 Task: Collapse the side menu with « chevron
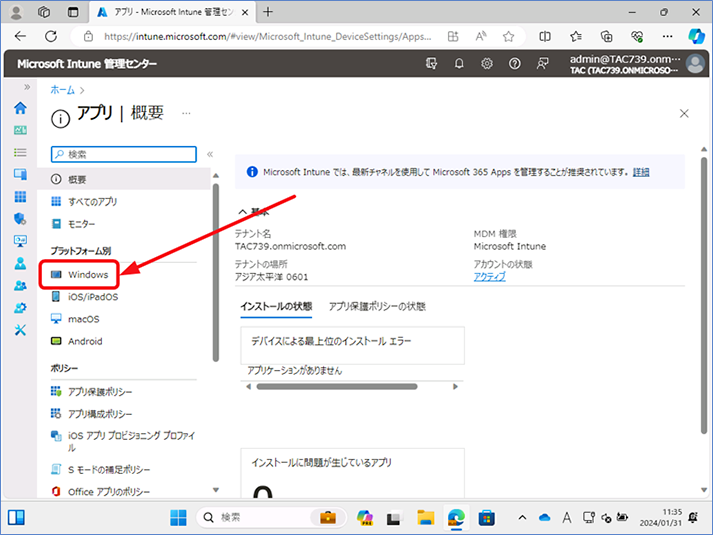click(x=210, y=154)
